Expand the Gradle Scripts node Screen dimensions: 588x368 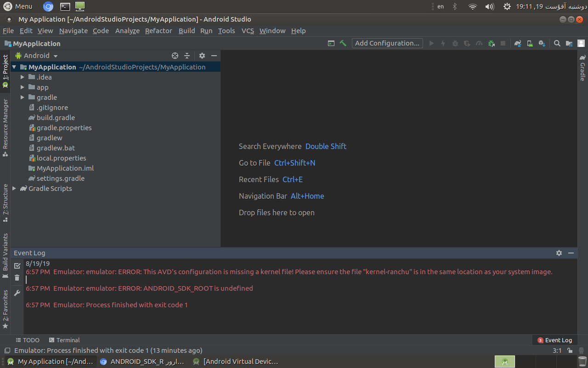[14, 189]
